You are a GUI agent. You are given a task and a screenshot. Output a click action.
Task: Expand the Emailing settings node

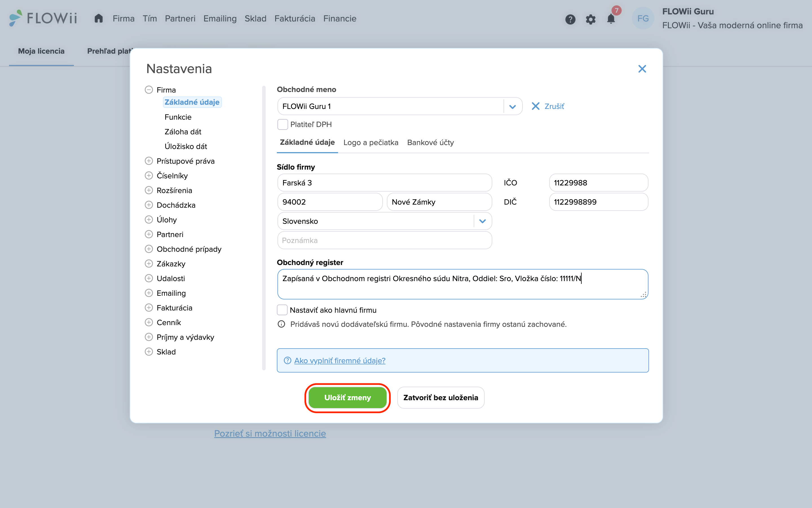pos(149,293)
